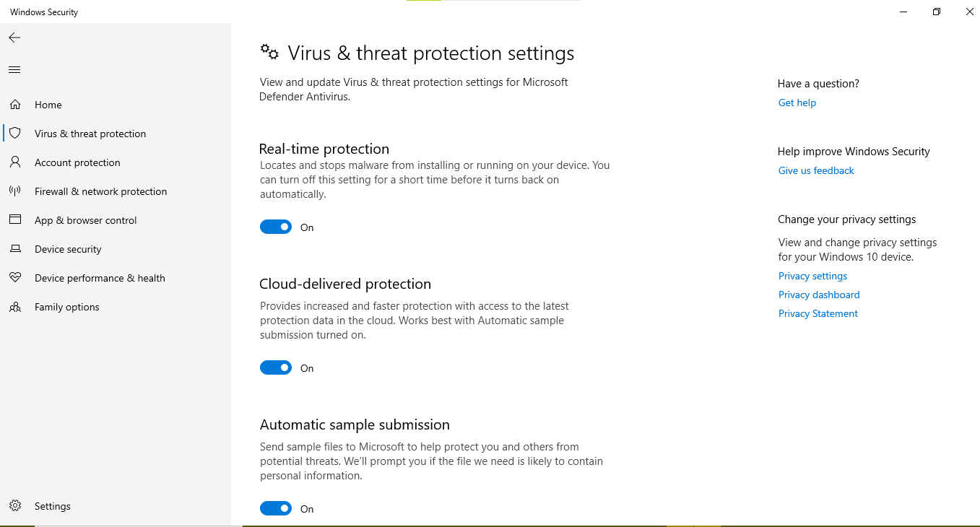Select the Family options icon
980x527 pixels.
[x=14, y=306]
